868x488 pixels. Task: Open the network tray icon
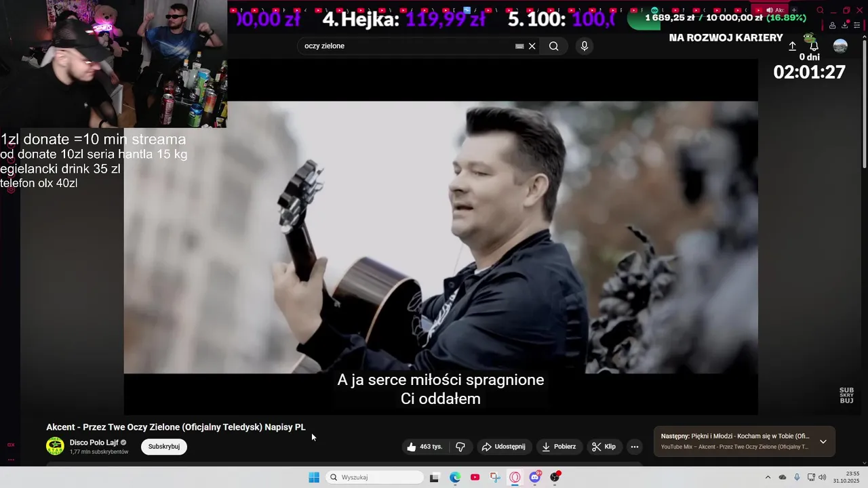tap(811, 477)
